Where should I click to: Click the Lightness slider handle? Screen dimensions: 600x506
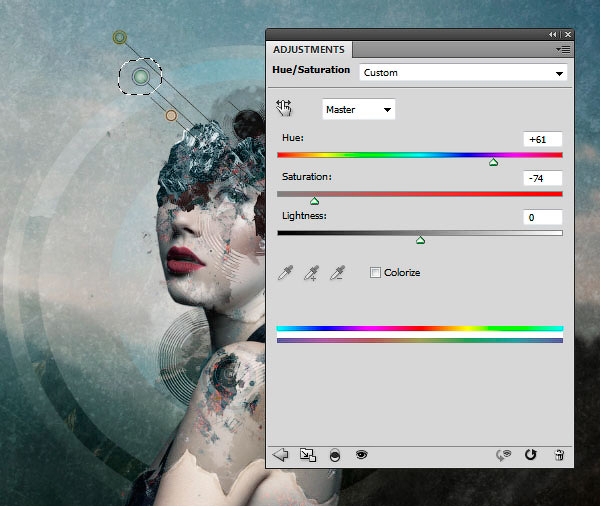coord(421,240)
